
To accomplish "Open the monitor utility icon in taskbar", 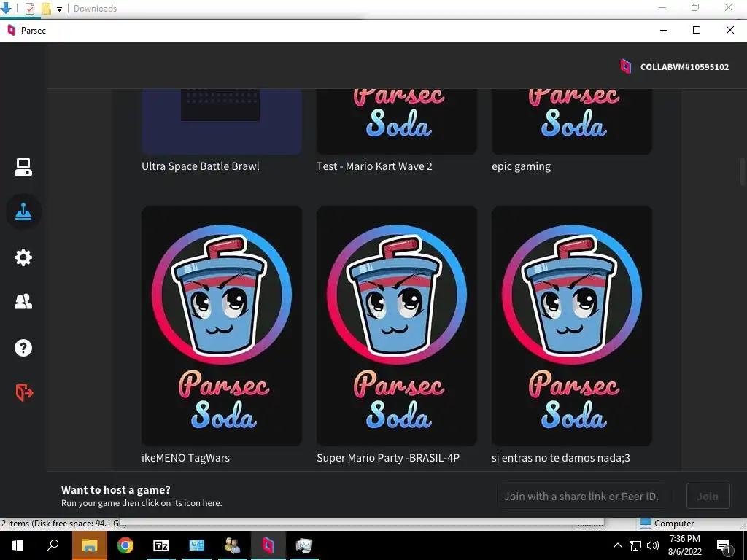I will pyautogui.click(x=304, y=545).
